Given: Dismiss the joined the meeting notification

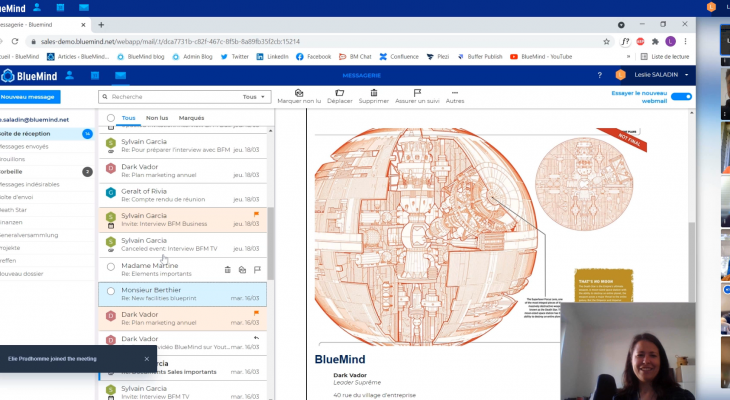Looking at the screenshot, I should 147,359.
